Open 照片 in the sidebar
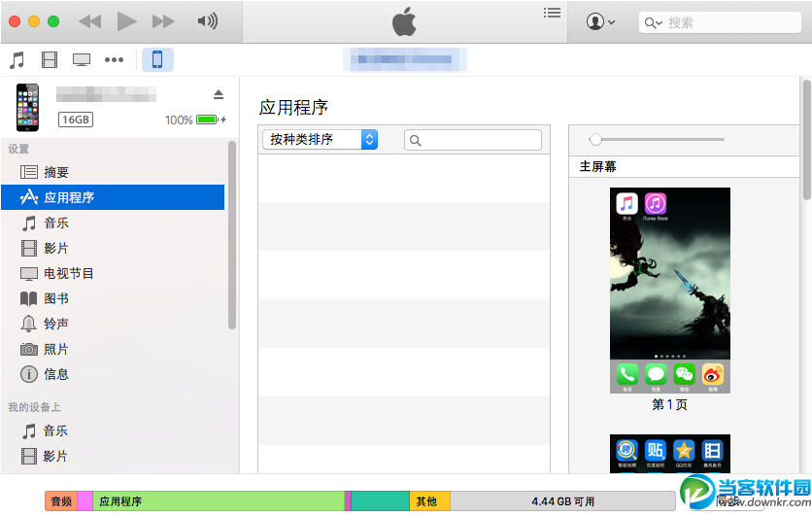 tap(113, 349)
